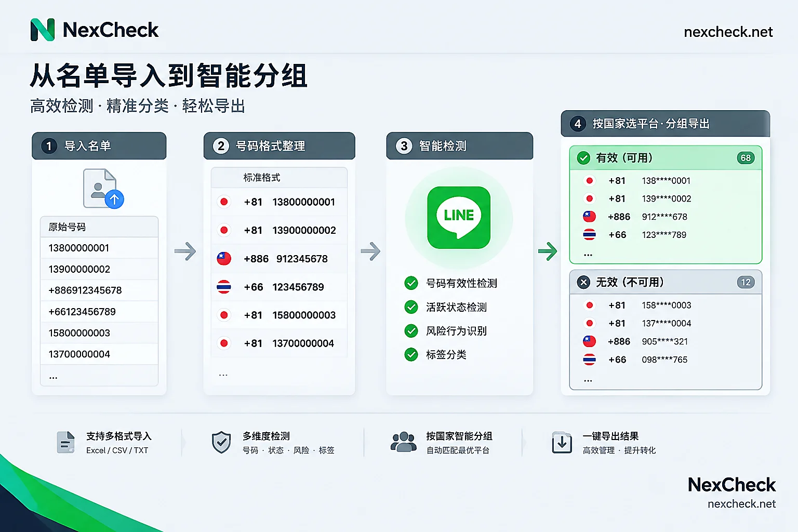Select the masked number 139****0002
This screenshot has height=532, width=798.
point(667,198)
